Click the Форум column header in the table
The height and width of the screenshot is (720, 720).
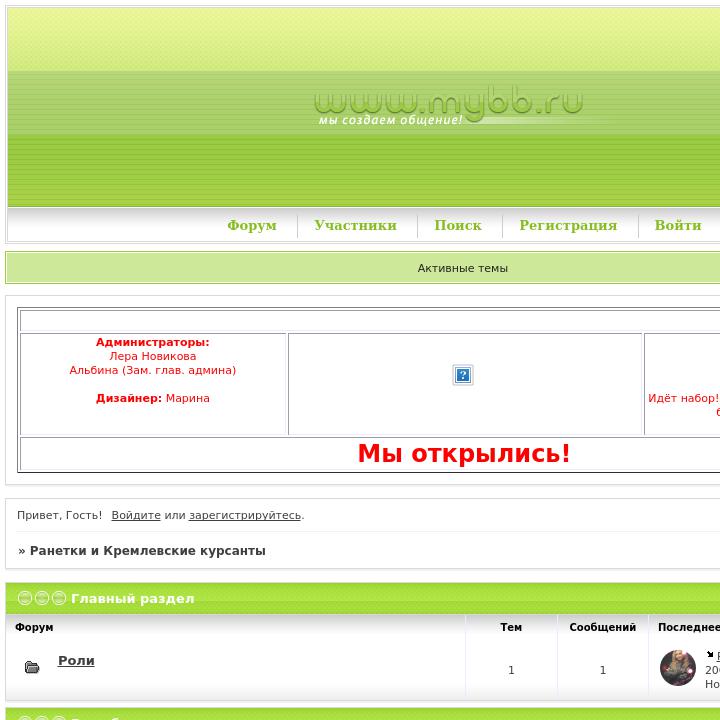(34, 627)
